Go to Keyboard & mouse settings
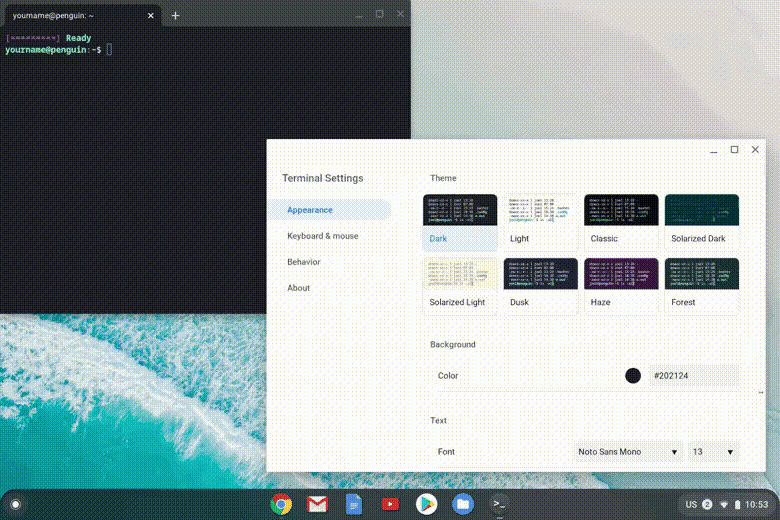 click(x=322, y=236)
